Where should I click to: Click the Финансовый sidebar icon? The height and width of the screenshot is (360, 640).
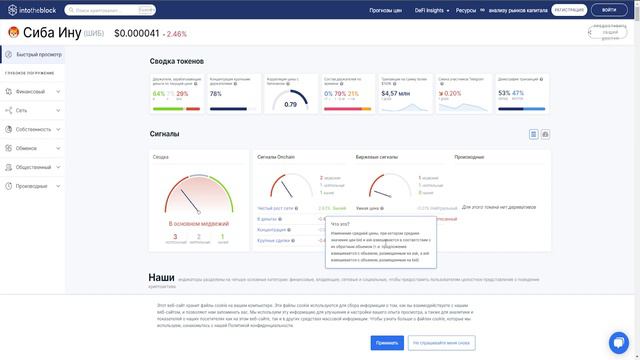(x=9, y=91)
